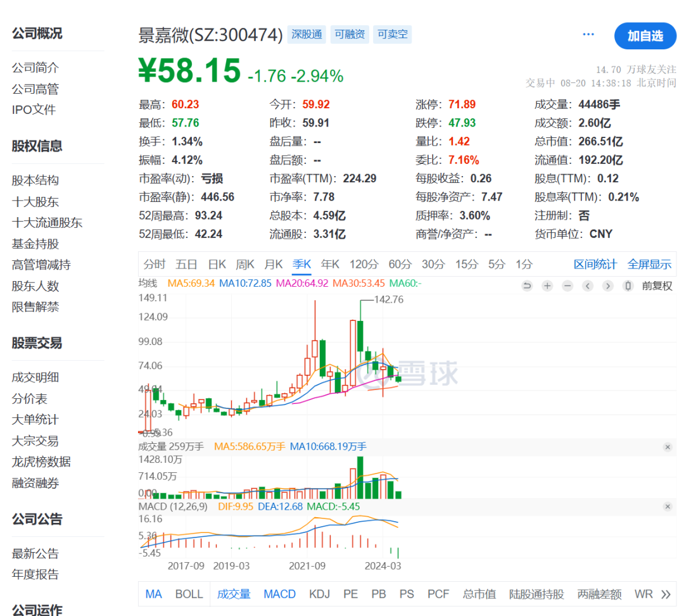
Task: Open the three-dot more options menu
Action: click(x=588, y=34)
